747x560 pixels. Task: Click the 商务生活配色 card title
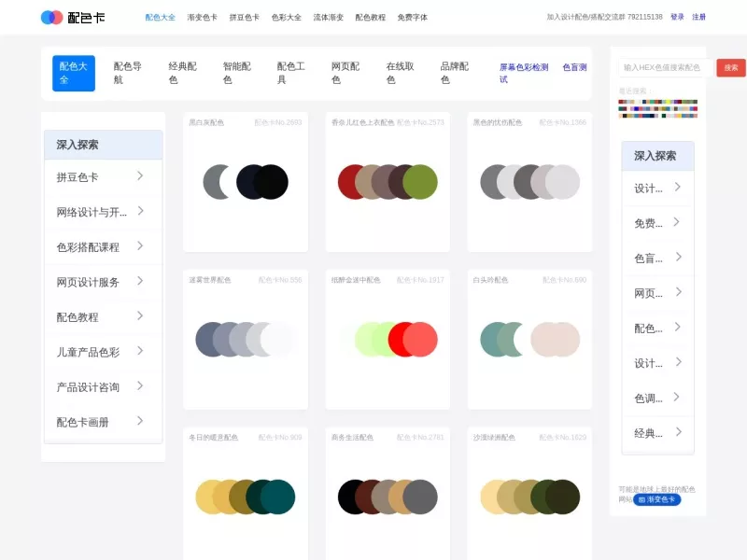pyautogui.click(x=352, y=437)
